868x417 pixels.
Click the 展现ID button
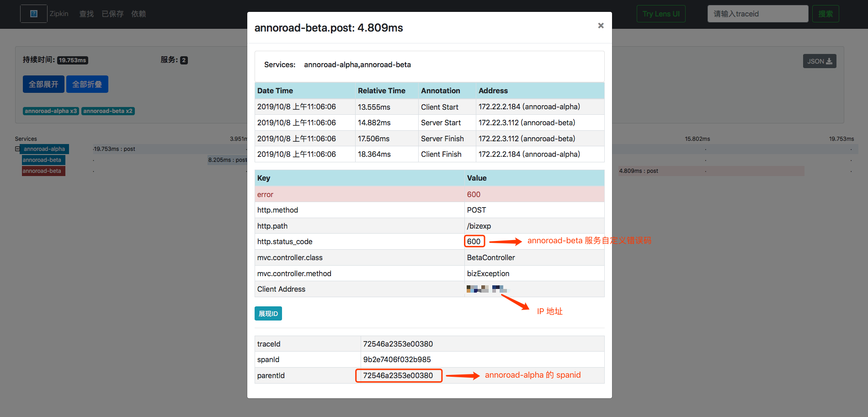pos(268,314)
